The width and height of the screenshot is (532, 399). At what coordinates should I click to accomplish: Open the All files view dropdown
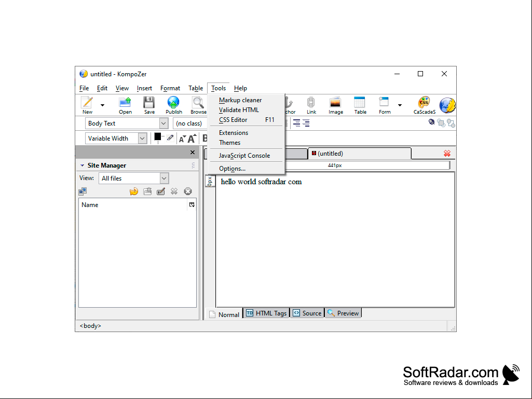[x=134, y=178]
